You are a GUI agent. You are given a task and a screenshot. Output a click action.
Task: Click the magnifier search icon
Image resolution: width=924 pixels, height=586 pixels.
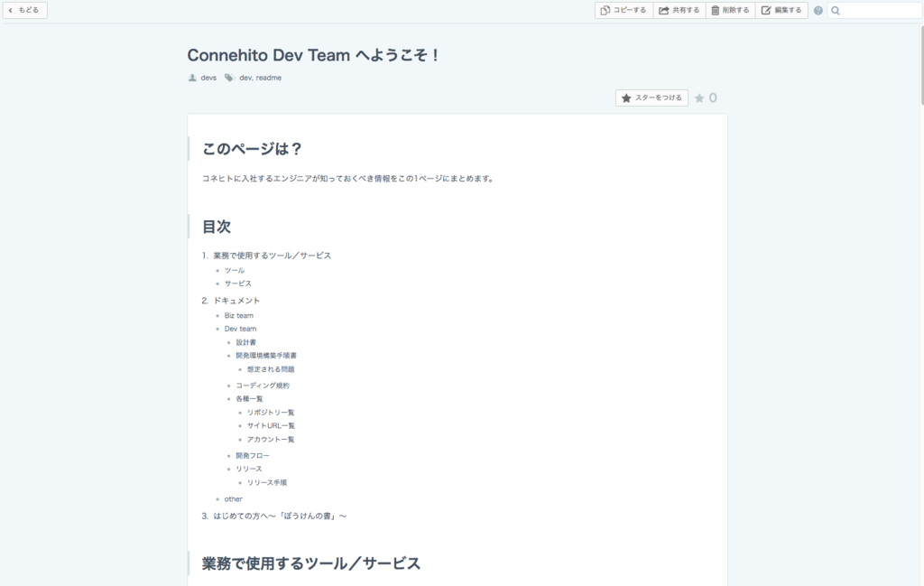pos(836,11)
